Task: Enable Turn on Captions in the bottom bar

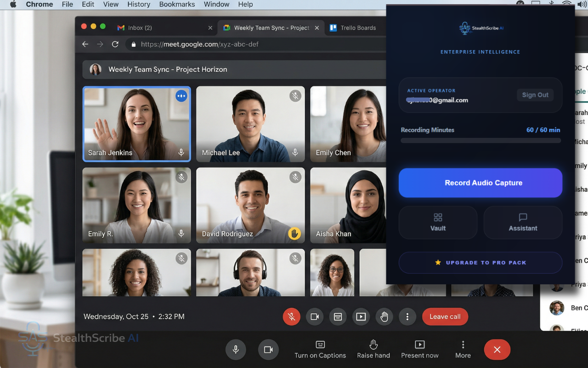Action: coord(320,350)
